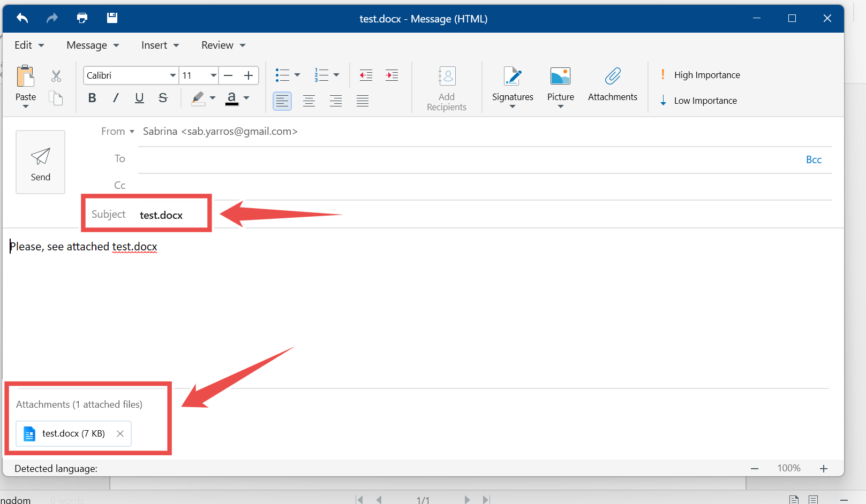This screenshot has height=504, width=866.
Task: Toggle bold formatting
Action: tap(92, 98)
